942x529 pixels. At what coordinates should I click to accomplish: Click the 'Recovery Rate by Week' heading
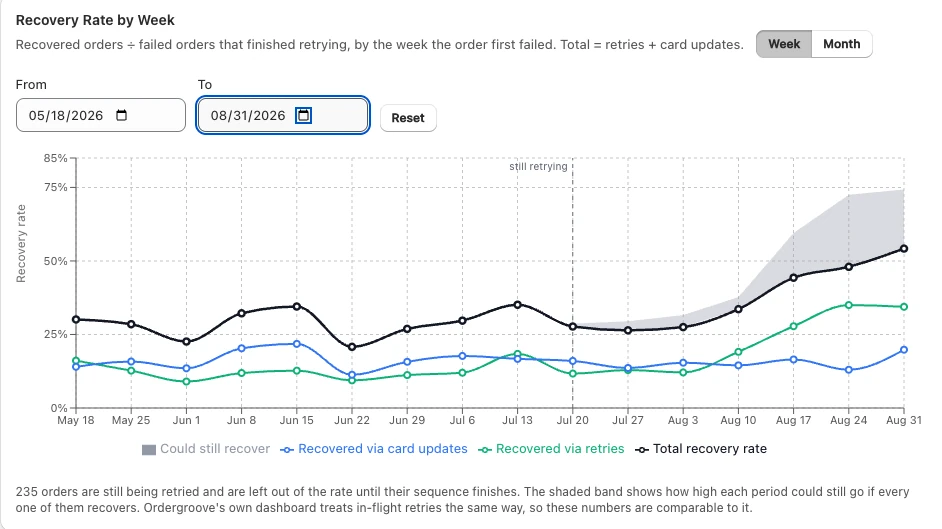pyautogui.click(x=95, y=20)
